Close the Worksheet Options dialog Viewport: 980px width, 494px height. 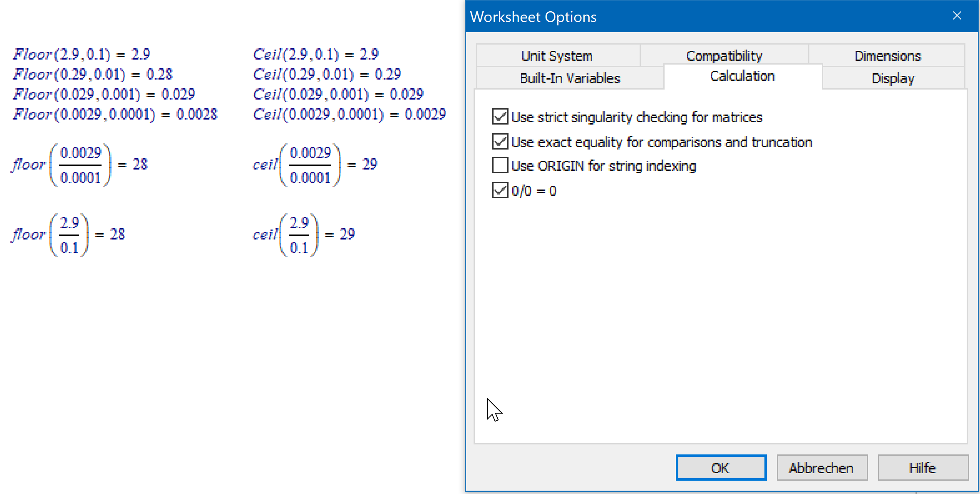click(957, 16)
